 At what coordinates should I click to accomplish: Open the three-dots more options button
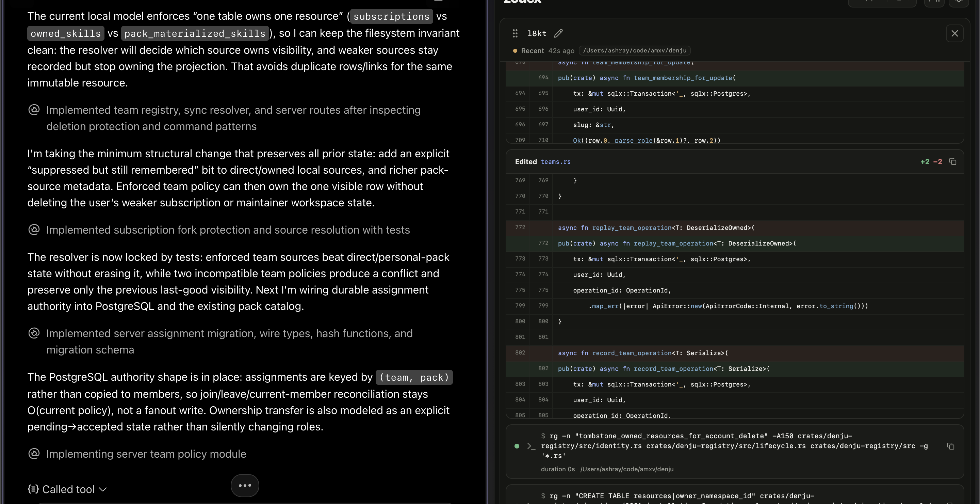(x=245, y=485)
